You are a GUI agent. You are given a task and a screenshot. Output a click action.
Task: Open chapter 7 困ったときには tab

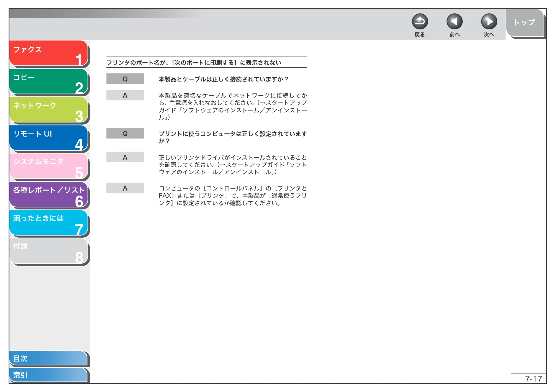tap(49, 223)
